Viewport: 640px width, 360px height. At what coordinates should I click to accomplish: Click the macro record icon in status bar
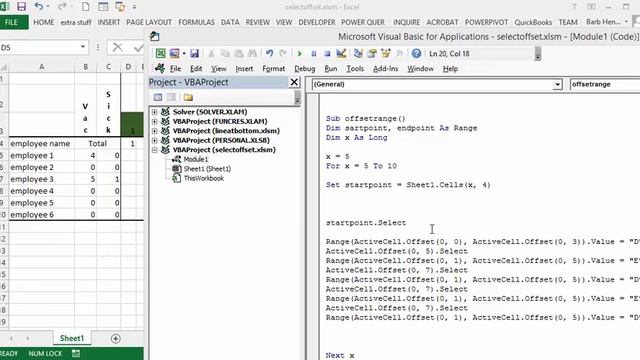76,353
